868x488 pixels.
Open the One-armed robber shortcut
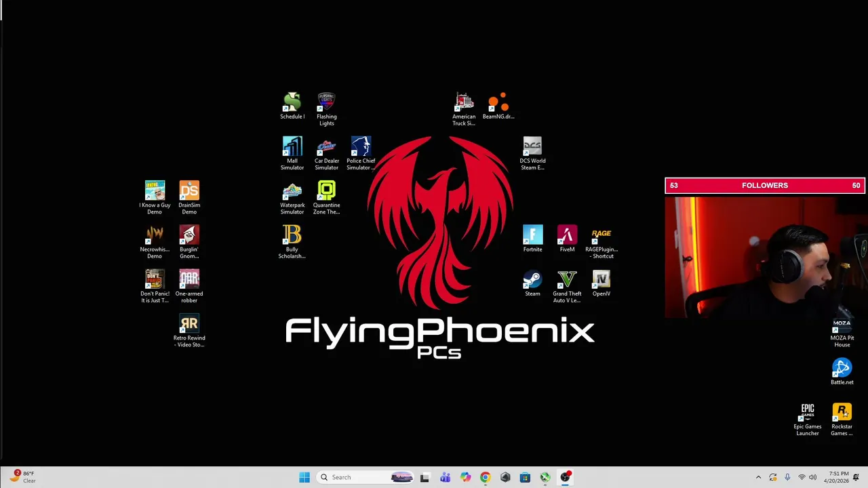point(189,286)
